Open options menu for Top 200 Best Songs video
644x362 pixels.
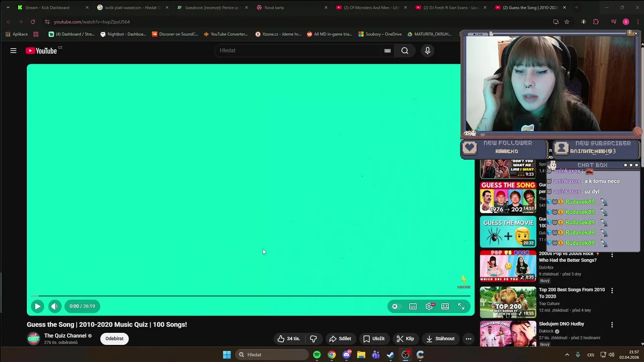coord(612,291)
